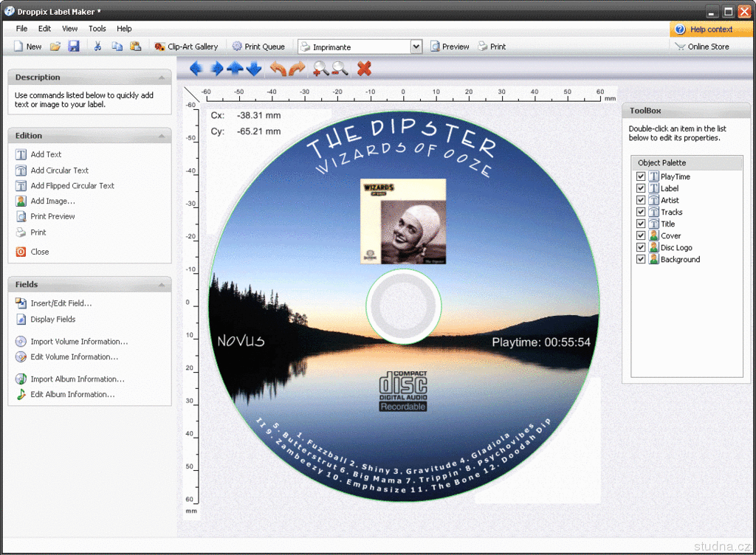Click the redo arrow icon
Viewport: 756px width, 555px height.
click(297, 69)
